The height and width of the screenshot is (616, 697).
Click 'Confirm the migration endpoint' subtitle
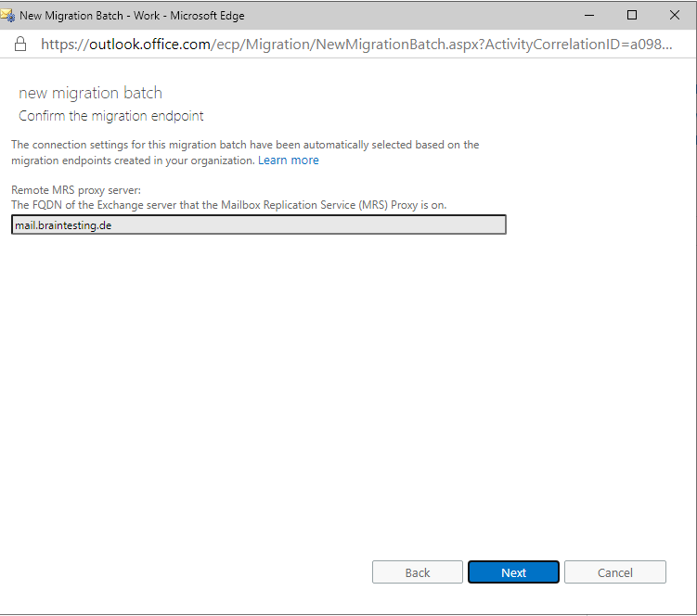[x=111, y=116]
